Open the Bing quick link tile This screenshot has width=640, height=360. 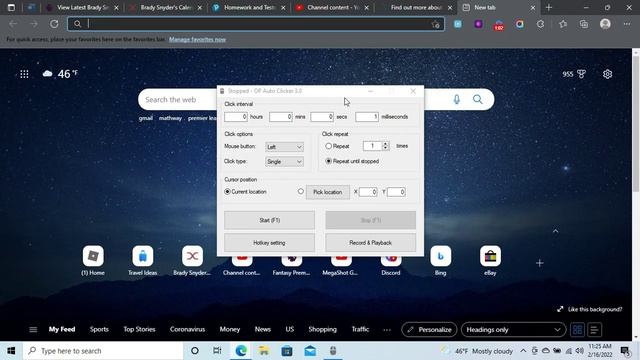pos(440,261)
